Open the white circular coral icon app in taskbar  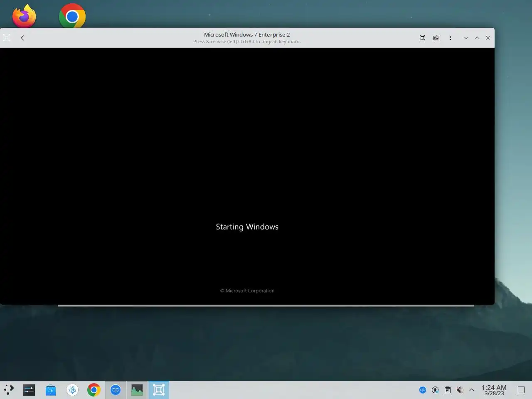(72, 390)
